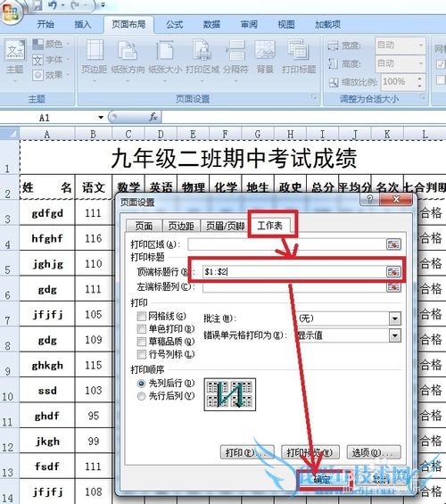Select row 3 header
The width and height of the screenshot is (446, 504).
pyautogui.click(x=9, y=213)
